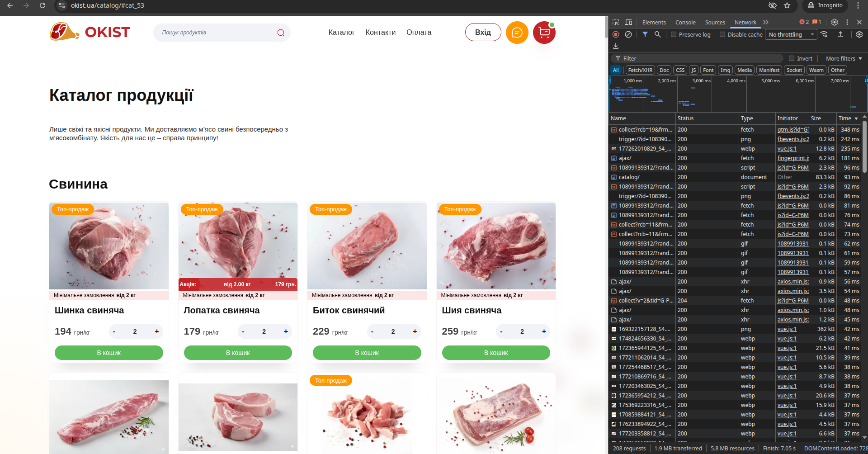Toggle the network filter funnel icon
Viewport: 868px width, 454px height.
coord(645,34)
